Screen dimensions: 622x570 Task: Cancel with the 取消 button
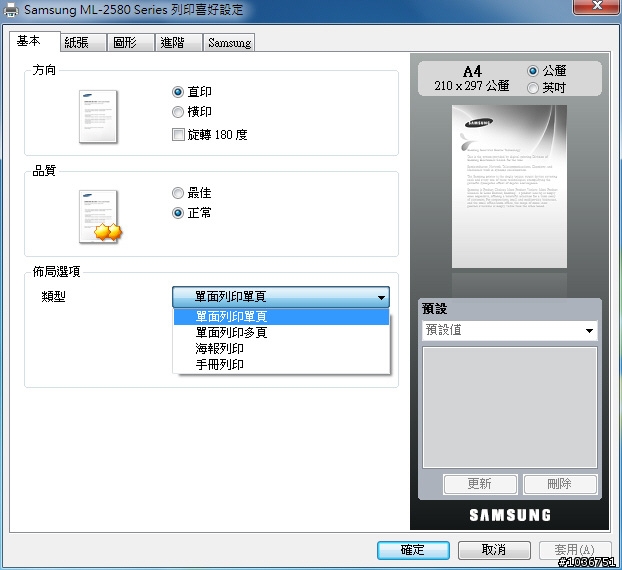tap(494, 550)
